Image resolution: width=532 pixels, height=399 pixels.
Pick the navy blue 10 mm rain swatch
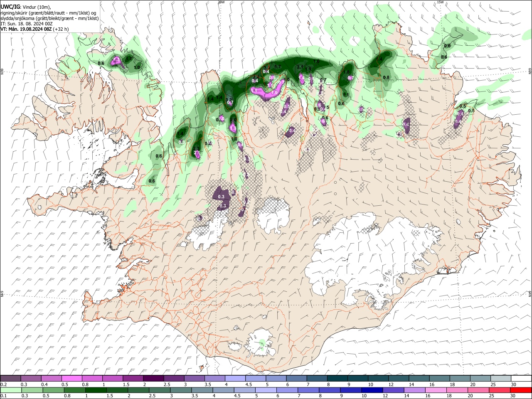point(372,390)
